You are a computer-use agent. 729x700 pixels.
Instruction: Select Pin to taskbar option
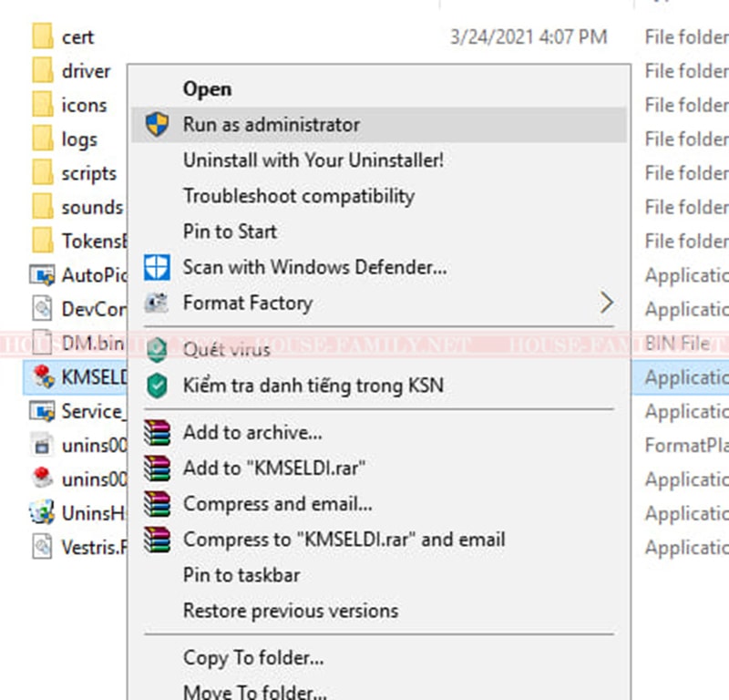tap(241, 575)
